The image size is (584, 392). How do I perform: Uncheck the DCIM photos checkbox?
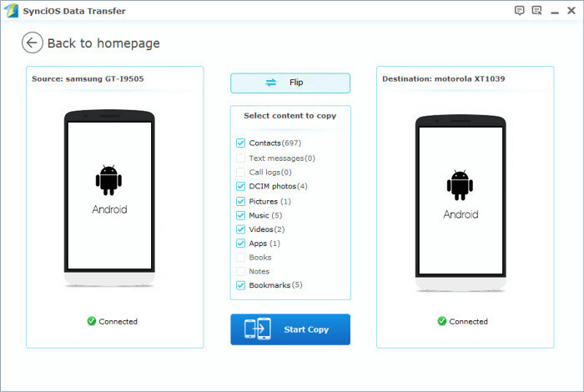pos(240,186)
